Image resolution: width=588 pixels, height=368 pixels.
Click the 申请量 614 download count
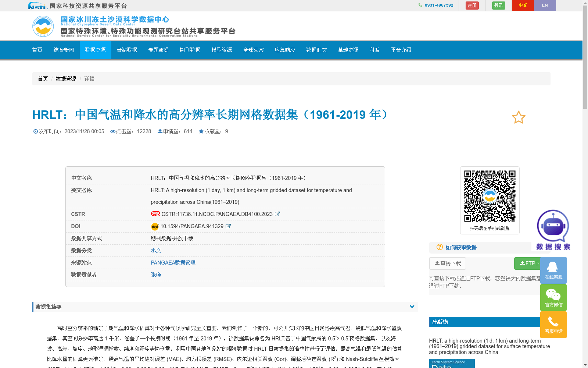(x=175, y=131)
